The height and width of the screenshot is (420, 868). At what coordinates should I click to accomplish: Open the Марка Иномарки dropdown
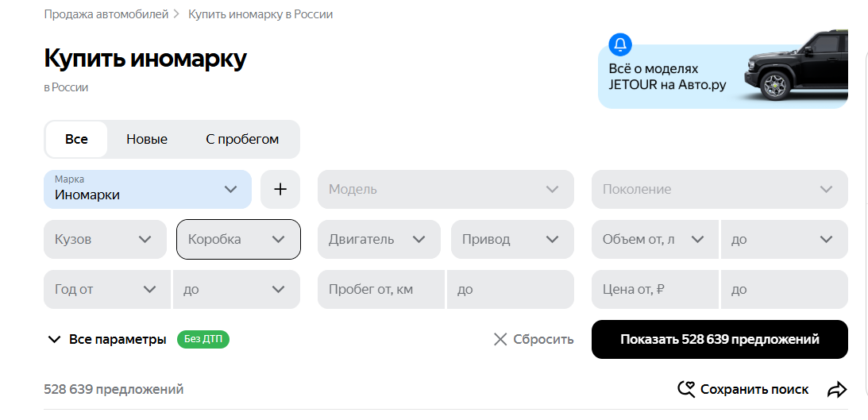147,189
